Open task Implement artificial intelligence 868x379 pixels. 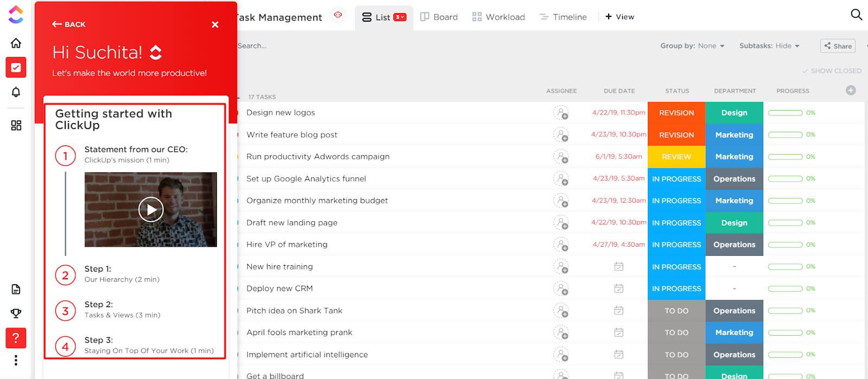point(307,355)
